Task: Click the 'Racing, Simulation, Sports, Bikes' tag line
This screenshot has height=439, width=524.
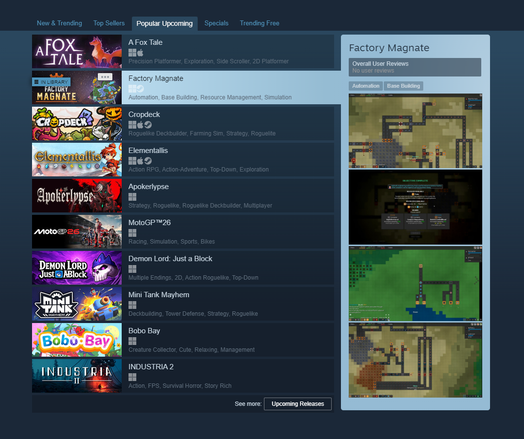Action: [x=171, y=242]
